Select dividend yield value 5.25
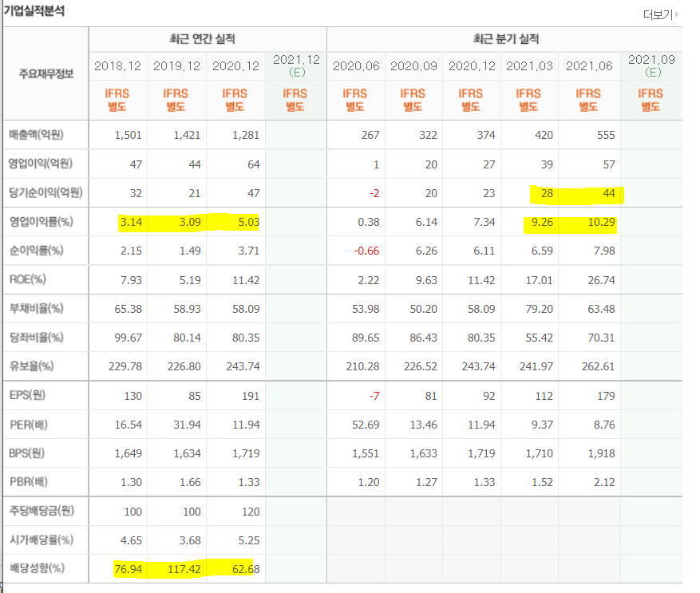This screenshot has height=593, width=700. [x=249, y=540]
